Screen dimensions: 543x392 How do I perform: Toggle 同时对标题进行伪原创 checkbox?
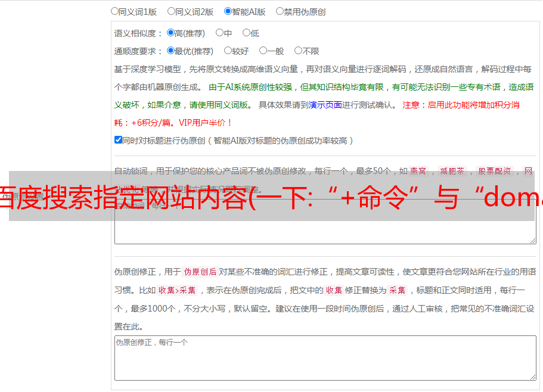tap(118, 140)
